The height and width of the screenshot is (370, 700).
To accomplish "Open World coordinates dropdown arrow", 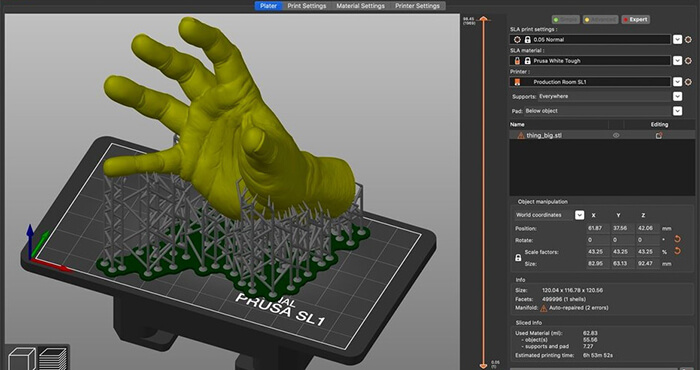I will (579, 215).
